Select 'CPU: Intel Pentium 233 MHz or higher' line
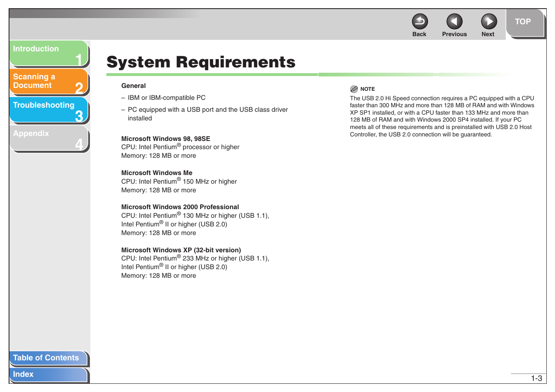Screen dimensions: 555x392 tap(195, 258)
